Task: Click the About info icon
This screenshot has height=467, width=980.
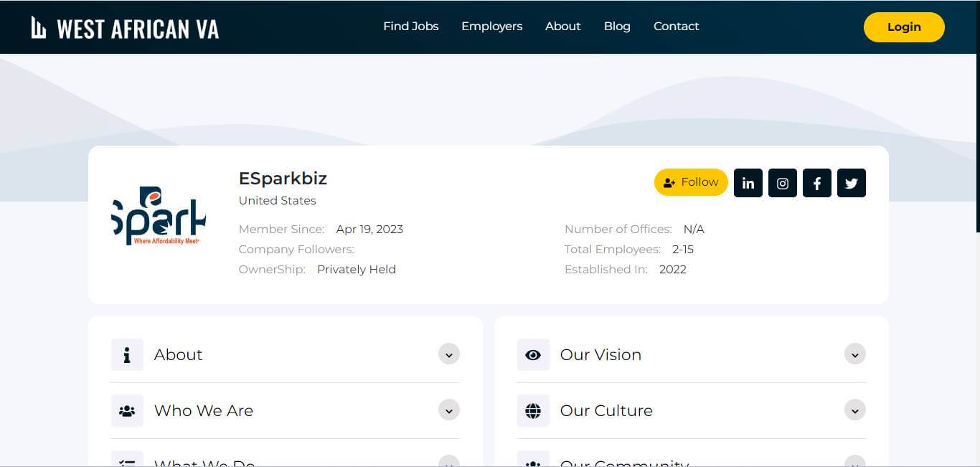Action: tap(127, 354)
